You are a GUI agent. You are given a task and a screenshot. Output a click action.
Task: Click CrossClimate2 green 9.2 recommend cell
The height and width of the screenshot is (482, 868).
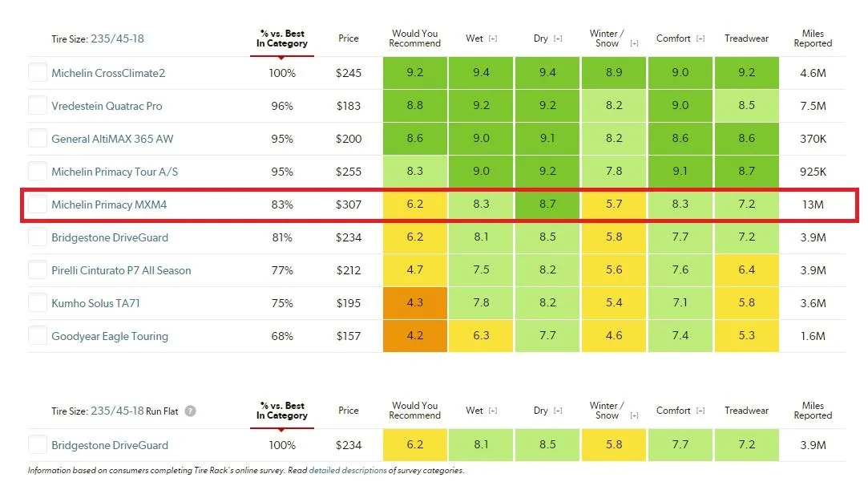pyautogui.click(x=414, y=72)
